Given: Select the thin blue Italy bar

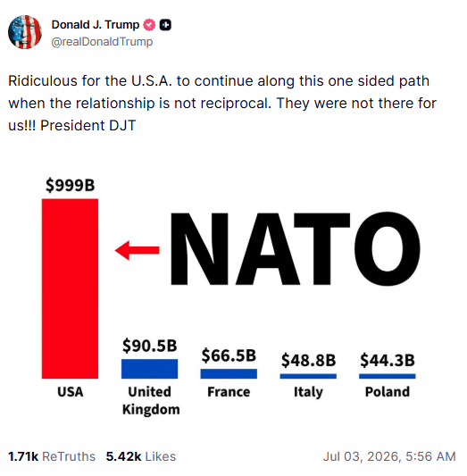Looking at the screenshot, I should click(308, 376).
